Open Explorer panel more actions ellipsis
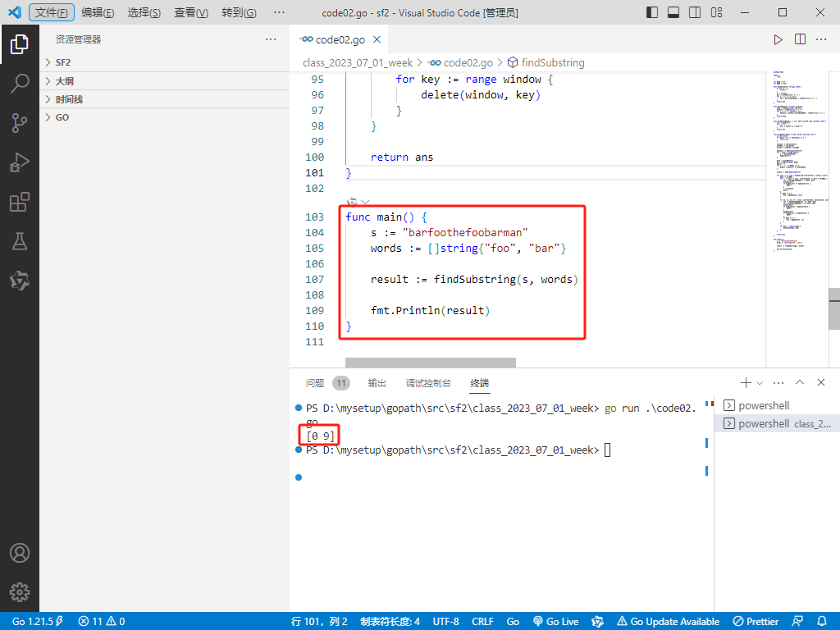Image resolution: width=840 pixels, height=630 pixels. (271, 39)
